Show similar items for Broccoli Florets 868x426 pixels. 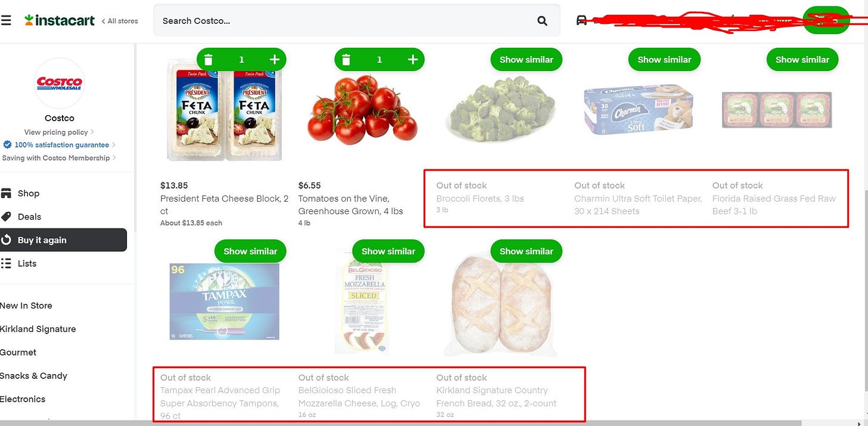pyautogui.click(x=526, y=60)
